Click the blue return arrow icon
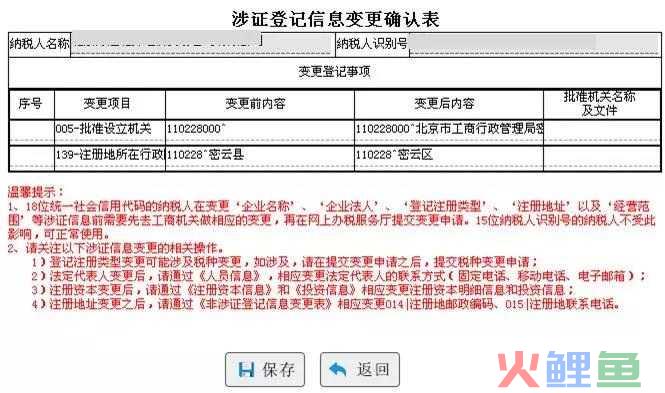 (x=338, y=370)
